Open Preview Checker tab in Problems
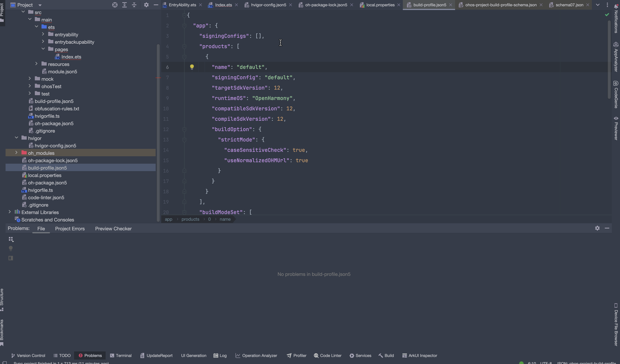The image size is (620, 364). click(x=113, y=229)
